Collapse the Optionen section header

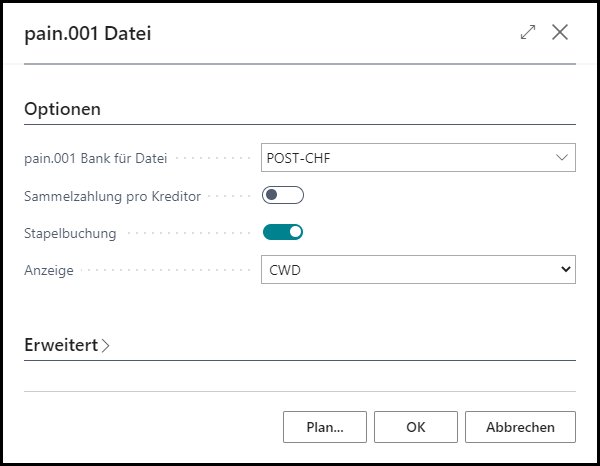(x=62, y=109)
